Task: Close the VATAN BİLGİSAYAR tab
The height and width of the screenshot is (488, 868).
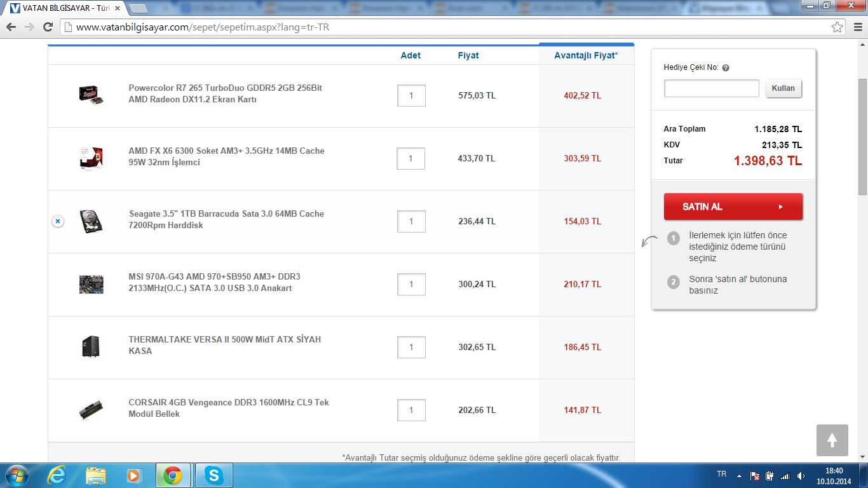Action: [118, 8]
